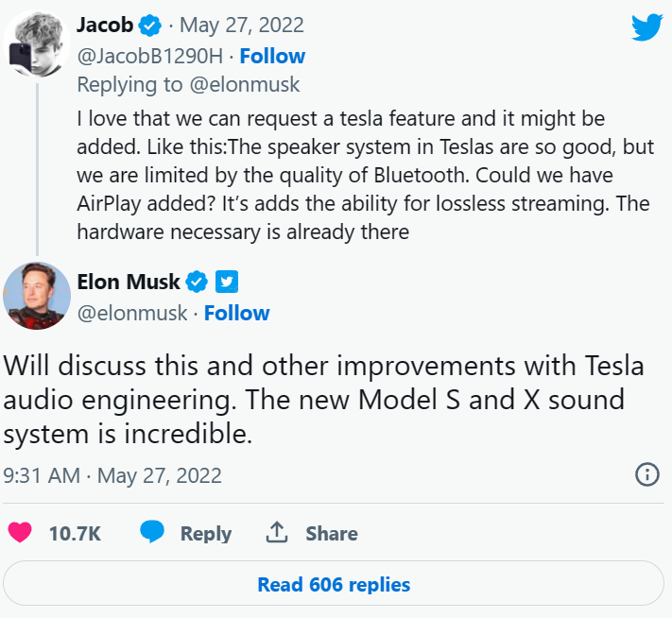
Task: Open Elon Musk's profile picture
Action: pos(38,295)
